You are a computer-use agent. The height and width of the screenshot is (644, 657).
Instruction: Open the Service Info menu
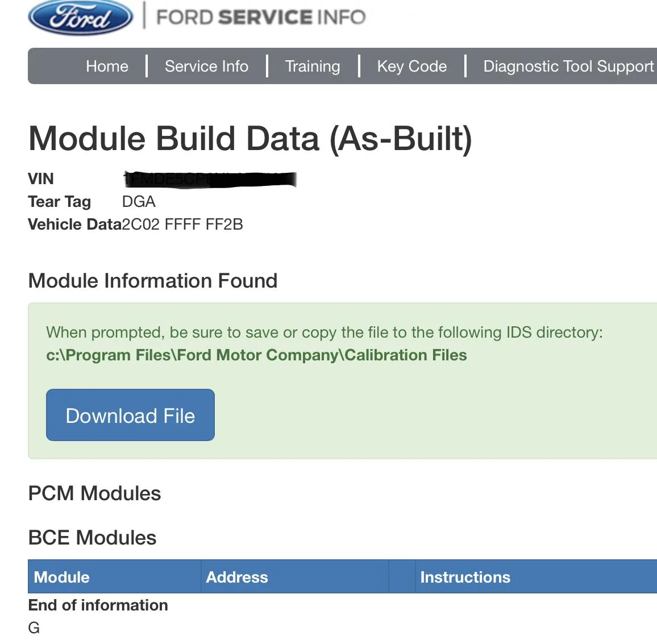[206, 66]
